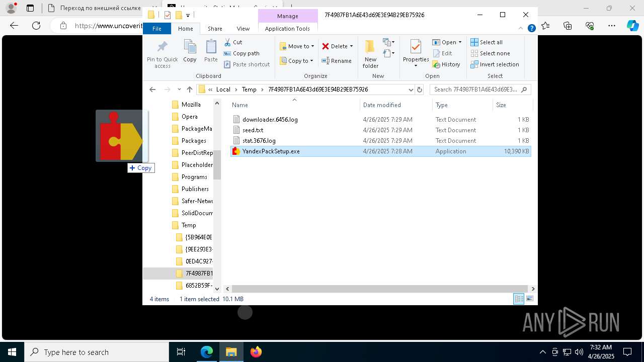Click the red Delete button
Viewport: 644px width, 362px height.
click(x=335, y=46)
